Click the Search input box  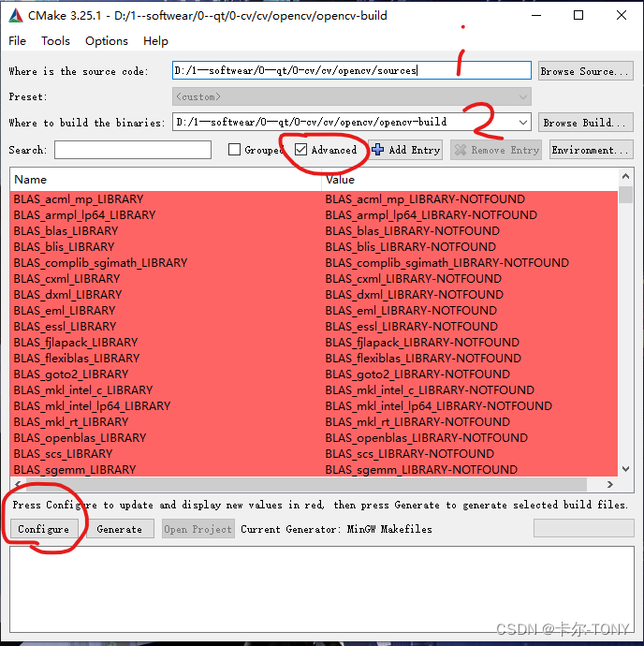[133, 150]
